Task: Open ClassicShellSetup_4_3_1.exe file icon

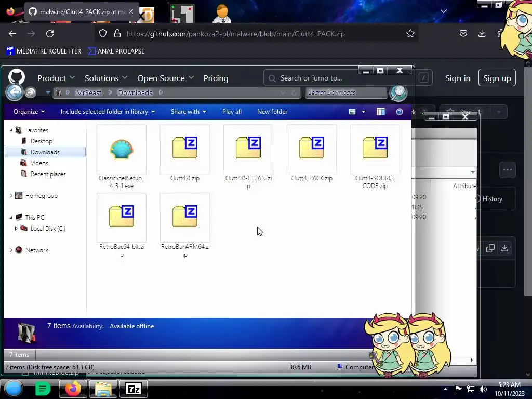Action: click(122, 149)
